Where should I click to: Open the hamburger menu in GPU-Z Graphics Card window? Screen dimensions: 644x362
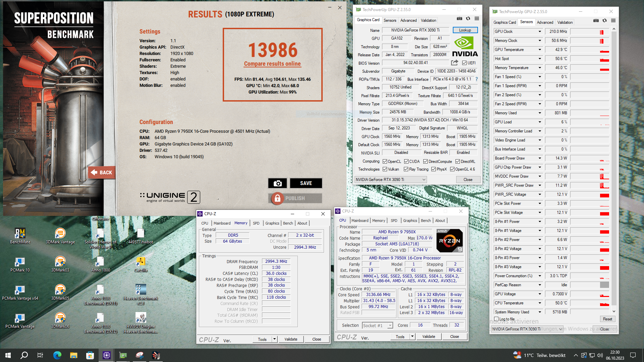(x=477, y=19)
